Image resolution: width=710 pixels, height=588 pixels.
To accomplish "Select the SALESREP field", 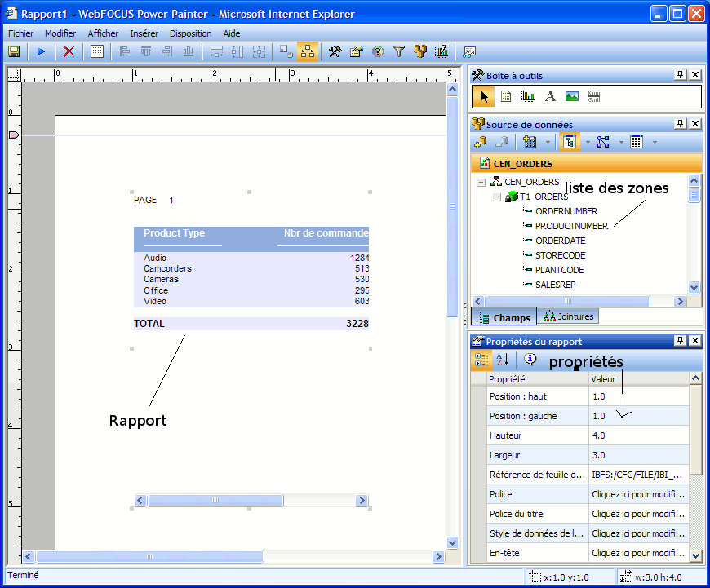I will pyautogui.click(x=555, y=285).
